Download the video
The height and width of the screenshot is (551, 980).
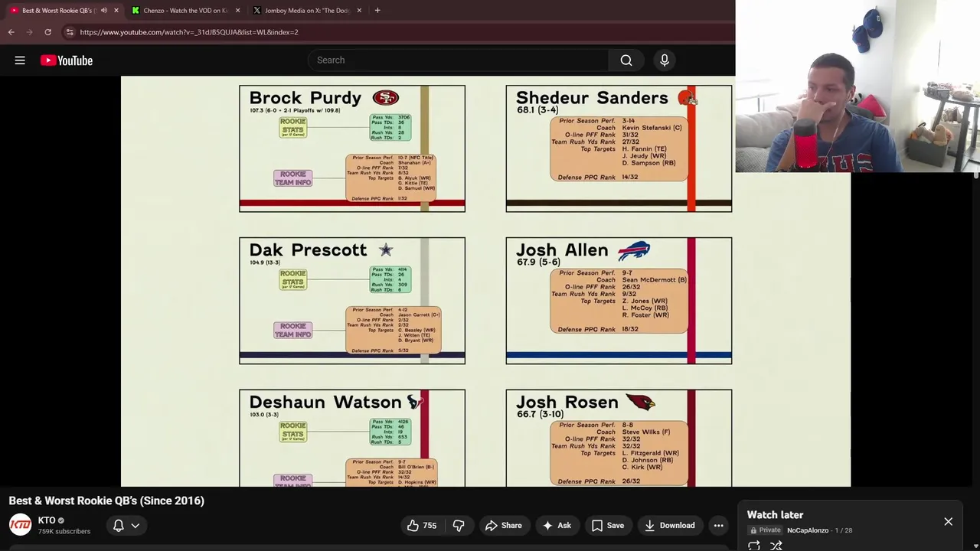pos(670,526)
